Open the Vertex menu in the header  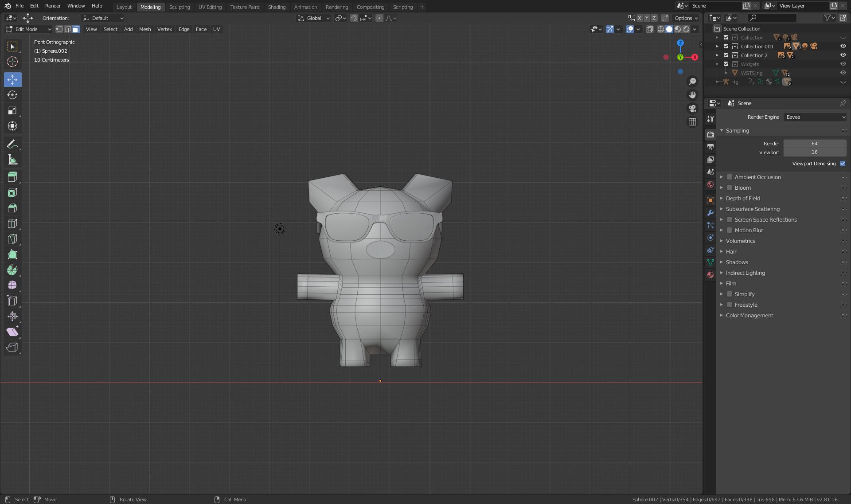[x=164, y=29]
